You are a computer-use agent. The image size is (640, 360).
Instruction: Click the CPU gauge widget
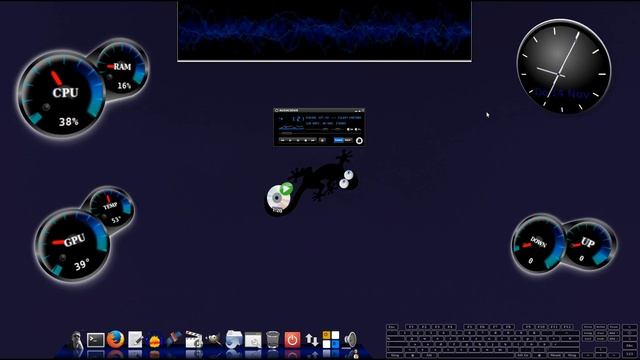pos(61,95)
